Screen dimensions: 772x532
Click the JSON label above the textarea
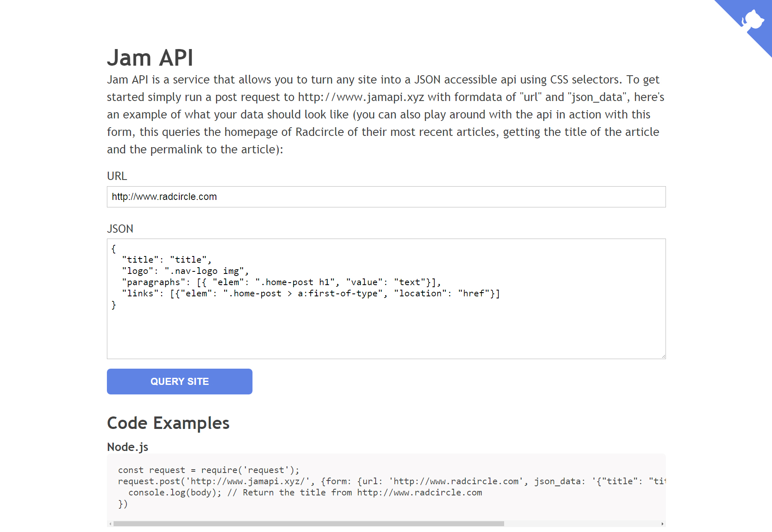(x=120, y=229)
